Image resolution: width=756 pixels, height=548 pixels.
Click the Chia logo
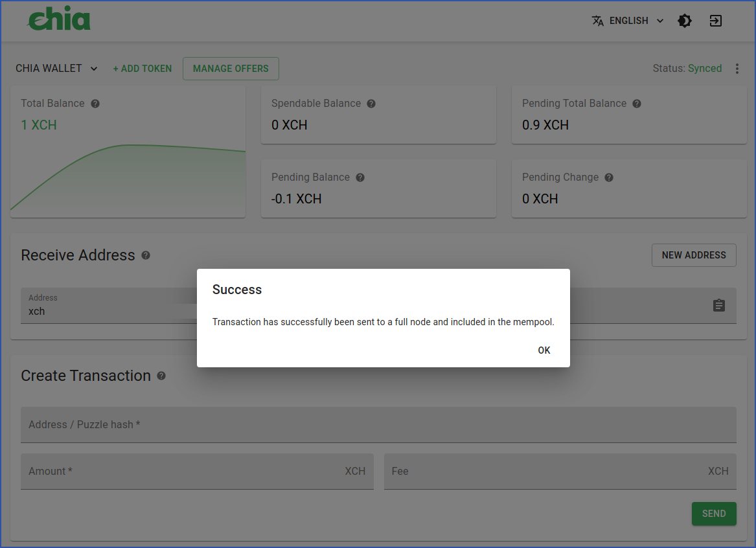[60, 19]
